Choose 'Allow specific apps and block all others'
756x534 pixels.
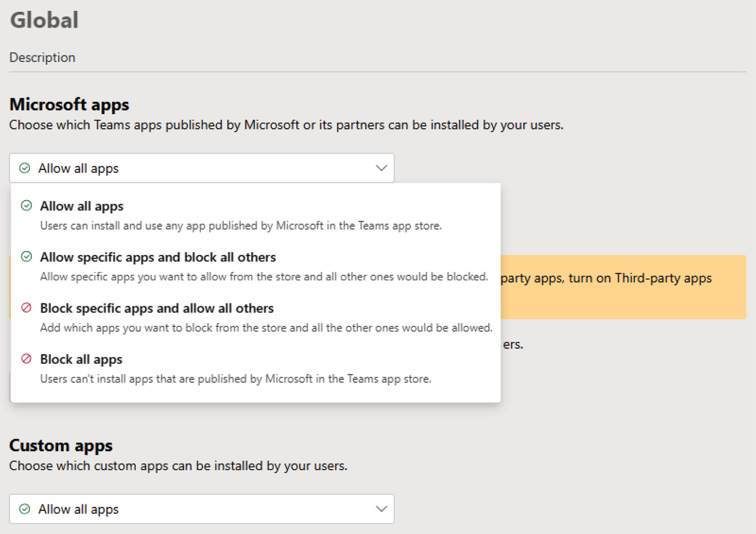pos(255,266)
